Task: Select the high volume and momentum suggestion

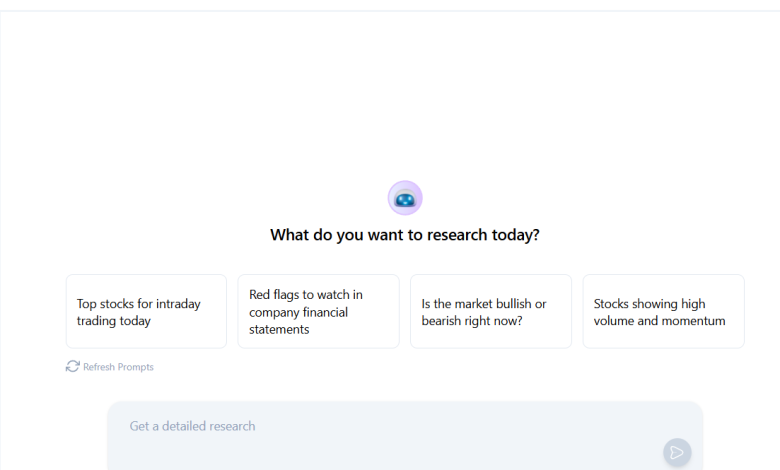Action: [663, 311]
